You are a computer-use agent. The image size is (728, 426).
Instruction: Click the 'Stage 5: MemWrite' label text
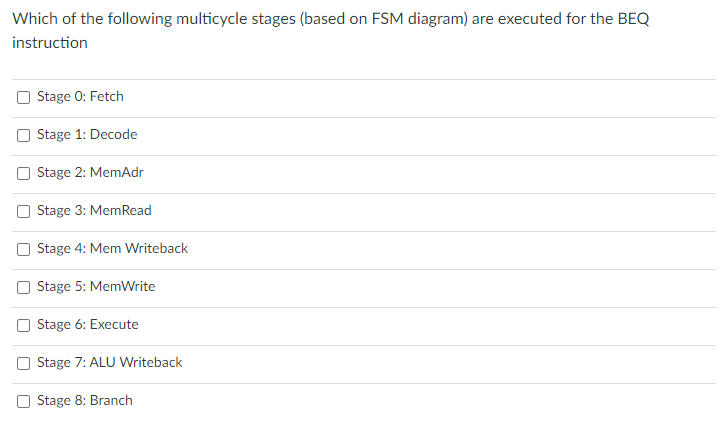coord(96,287)
